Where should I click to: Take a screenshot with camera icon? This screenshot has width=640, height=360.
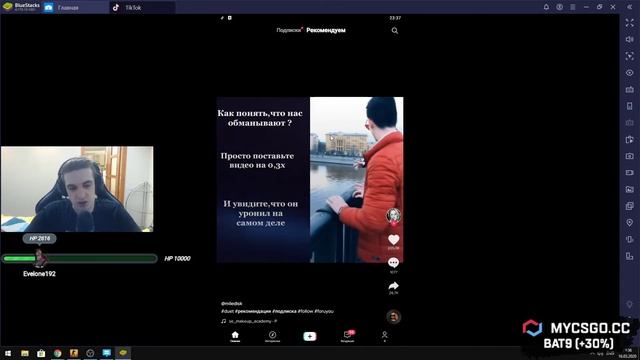click(x=630, y=156)
